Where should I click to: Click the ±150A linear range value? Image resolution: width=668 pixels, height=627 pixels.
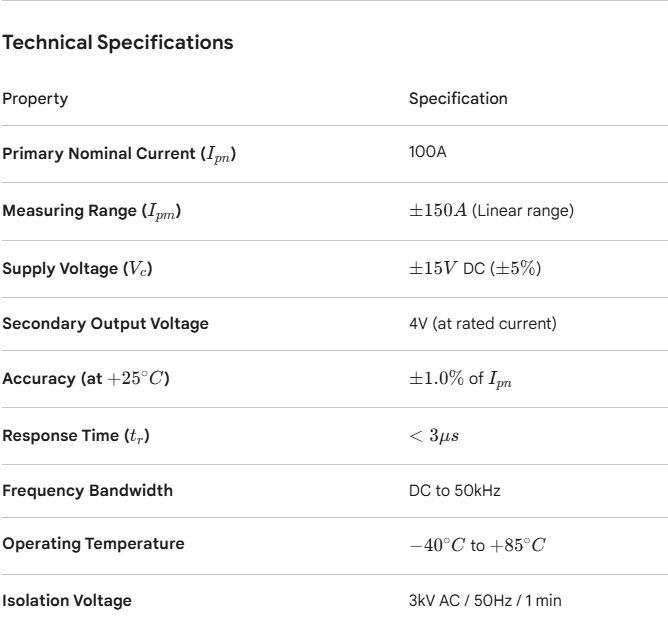tap(486, 212)
